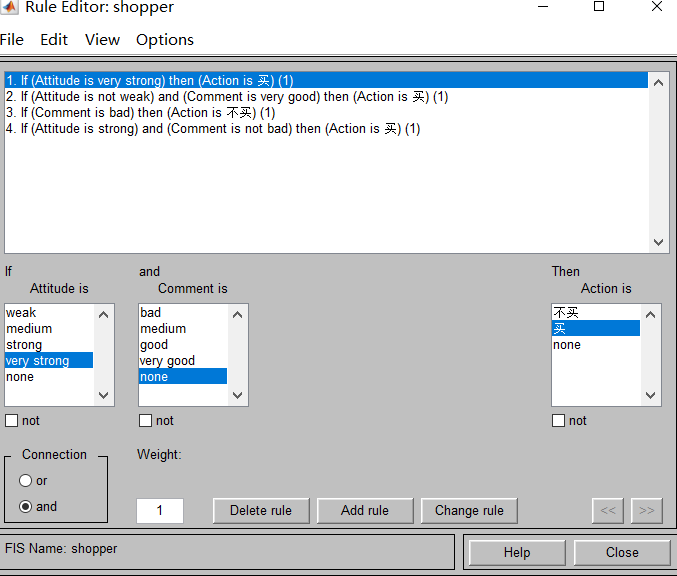Open the Options menu
Screen dimensions: 677x576
point(165,40)
